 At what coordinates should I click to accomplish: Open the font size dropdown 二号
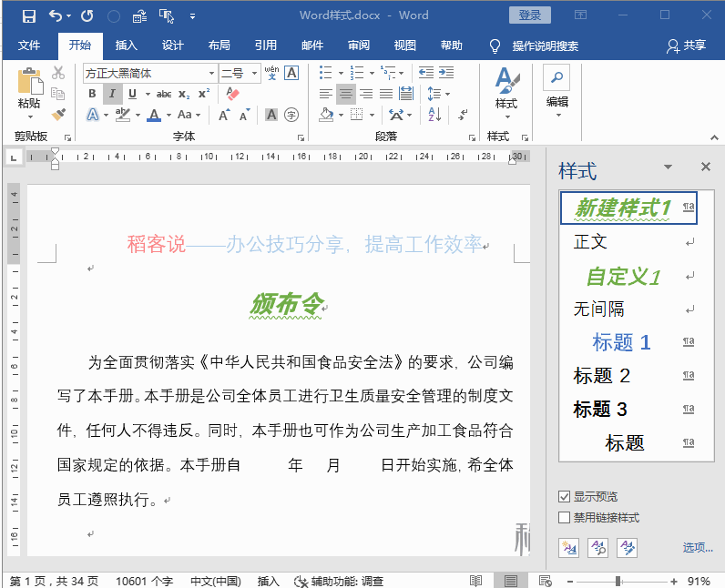254,73
